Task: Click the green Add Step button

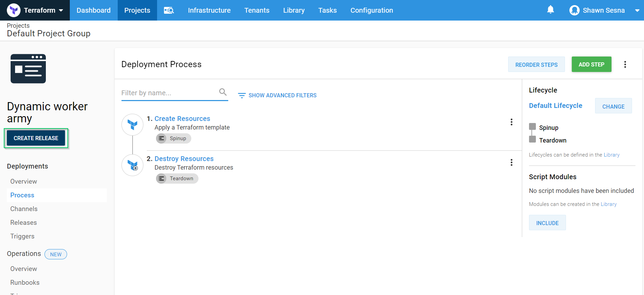Action: (x=591, y=64)
